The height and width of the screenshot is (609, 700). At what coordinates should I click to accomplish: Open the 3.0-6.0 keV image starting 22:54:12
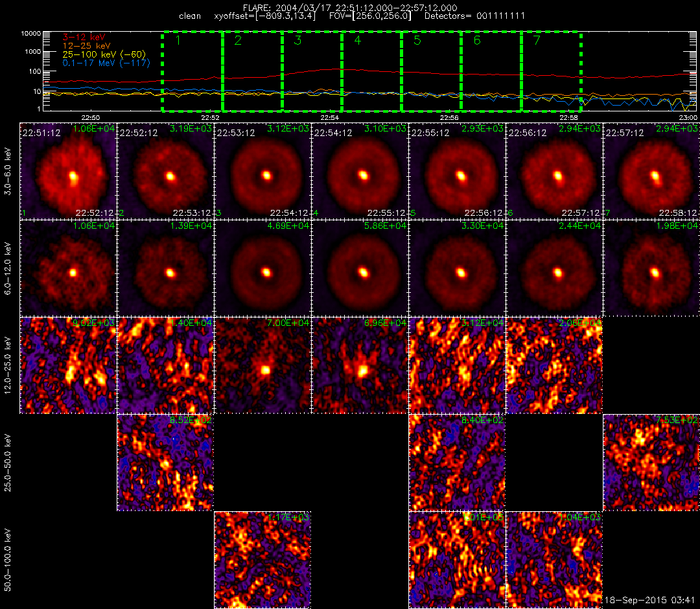360,171
